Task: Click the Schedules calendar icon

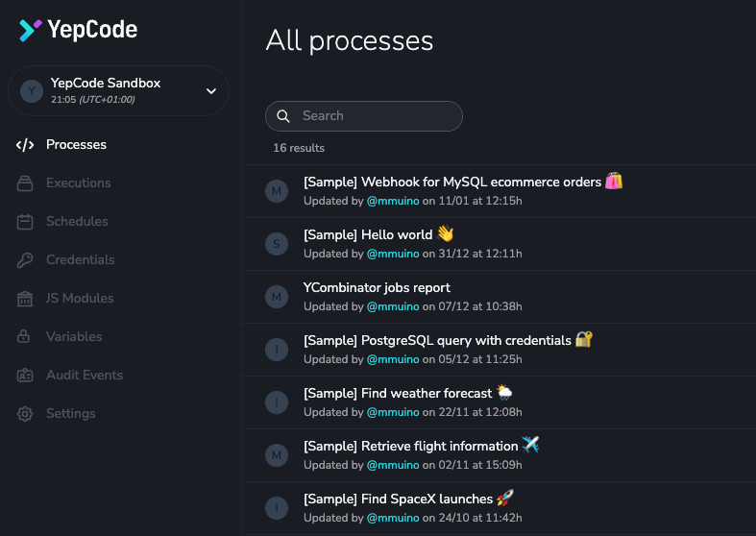Action: (x=25, y=222)
